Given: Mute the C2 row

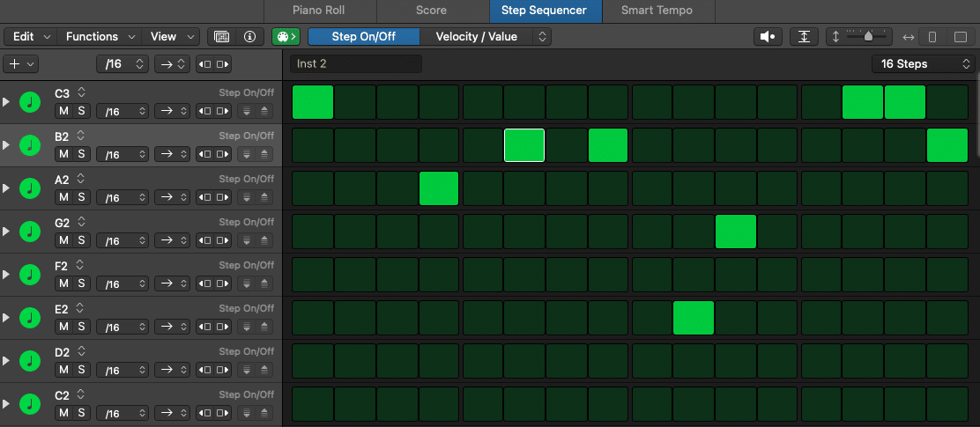Looking at the screenshot, I should click(63, 413).
